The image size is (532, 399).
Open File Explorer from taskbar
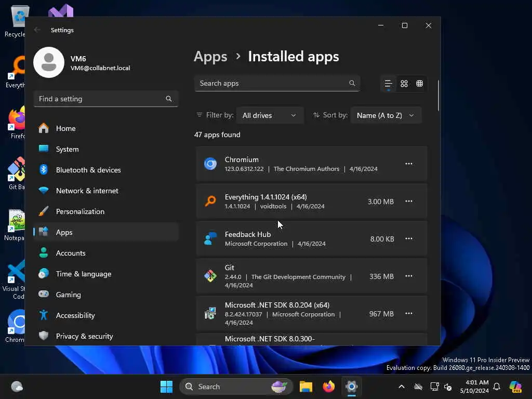click(305, 387)
